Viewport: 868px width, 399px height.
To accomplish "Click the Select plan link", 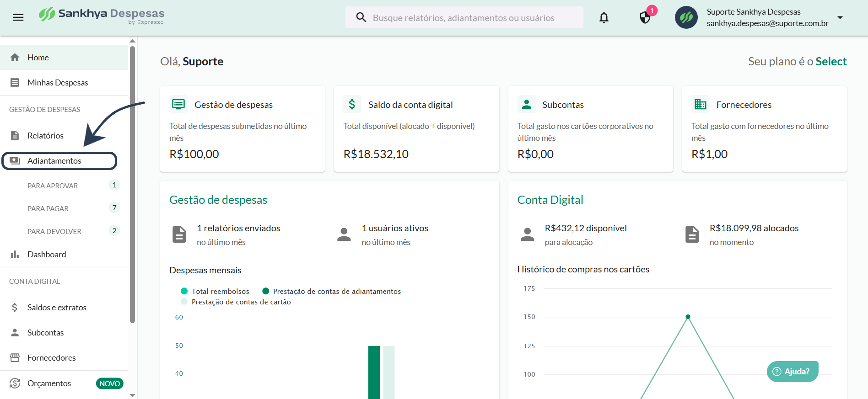I will point(831,61).
